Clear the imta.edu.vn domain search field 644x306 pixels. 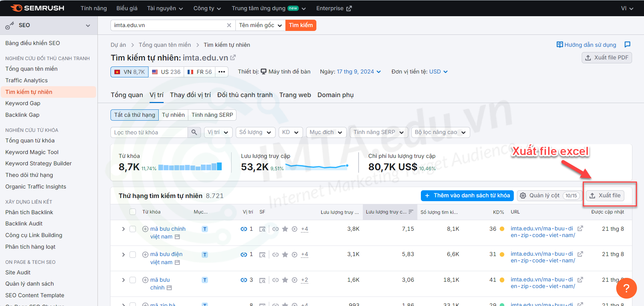point(229,25)
